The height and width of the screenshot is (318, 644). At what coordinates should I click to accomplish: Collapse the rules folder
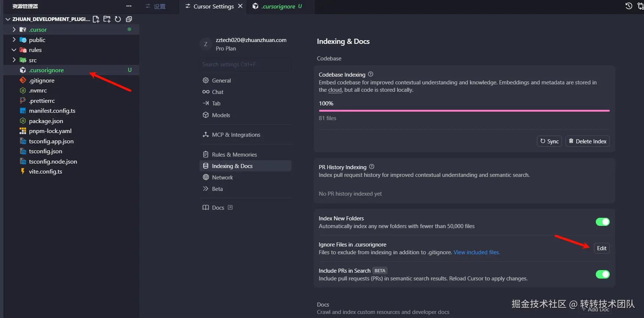[14, 50]
